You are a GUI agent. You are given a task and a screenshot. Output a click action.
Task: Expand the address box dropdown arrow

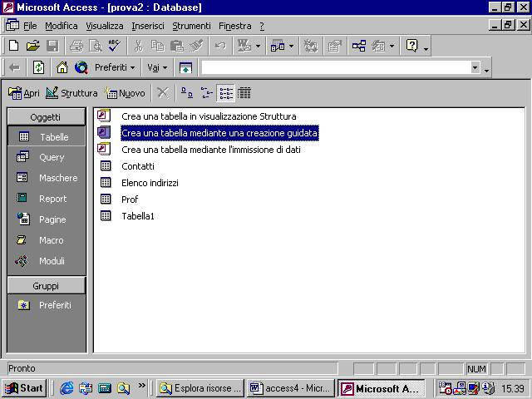[475, 67]
